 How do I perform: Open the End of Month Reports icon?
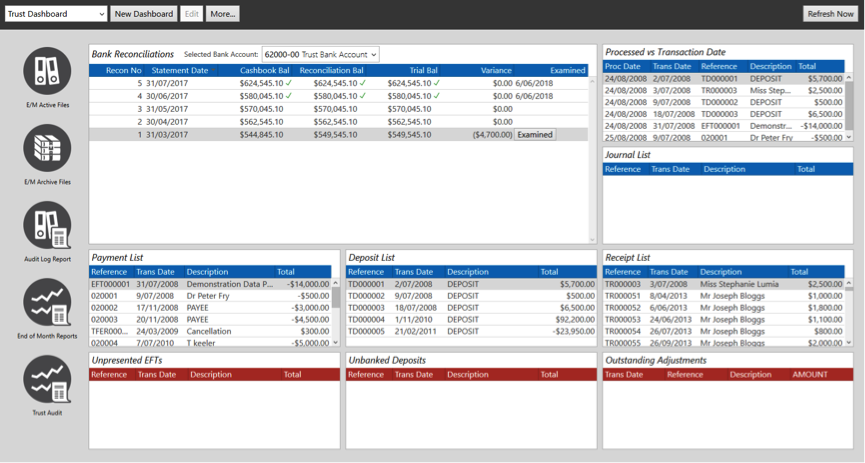[x=47, y=302]
